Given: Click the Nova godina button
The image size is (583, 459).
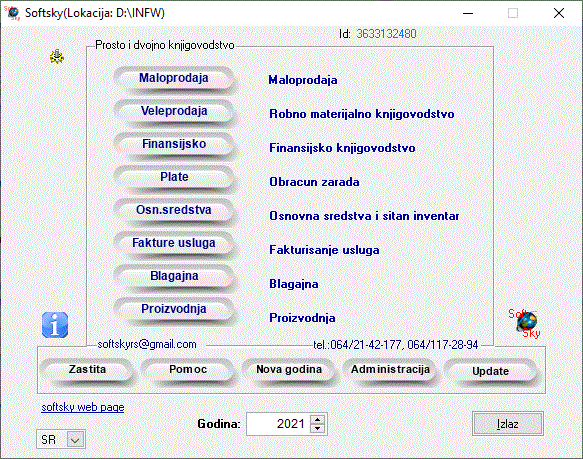Looking at the screenshot, I should tap(289, 370).
